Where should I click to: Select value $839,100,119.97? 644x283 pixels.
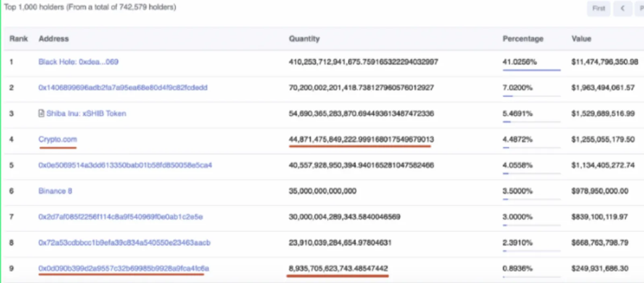point(599,217)
